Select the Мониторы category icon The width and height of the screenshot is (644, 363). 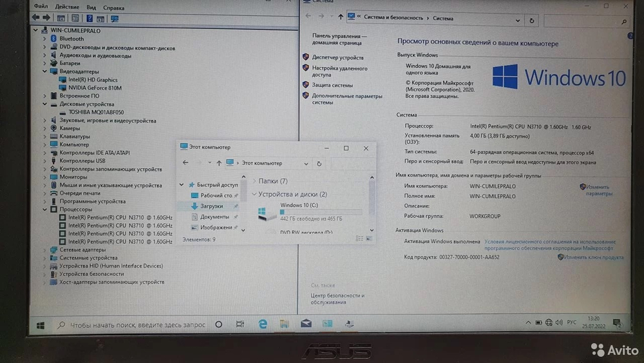pyautogui.click(x=53, y=177)
